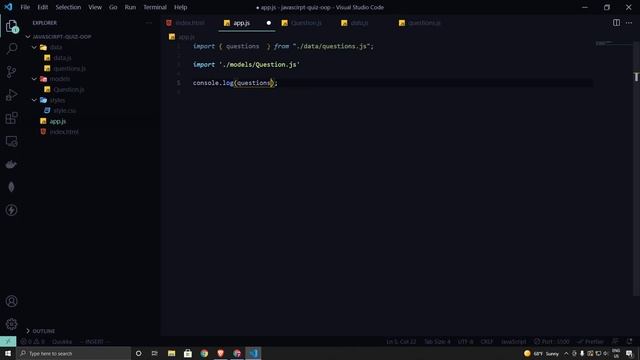Open the Go menu
This screenshot has width=640, height=360.
[x=113, y=7]
